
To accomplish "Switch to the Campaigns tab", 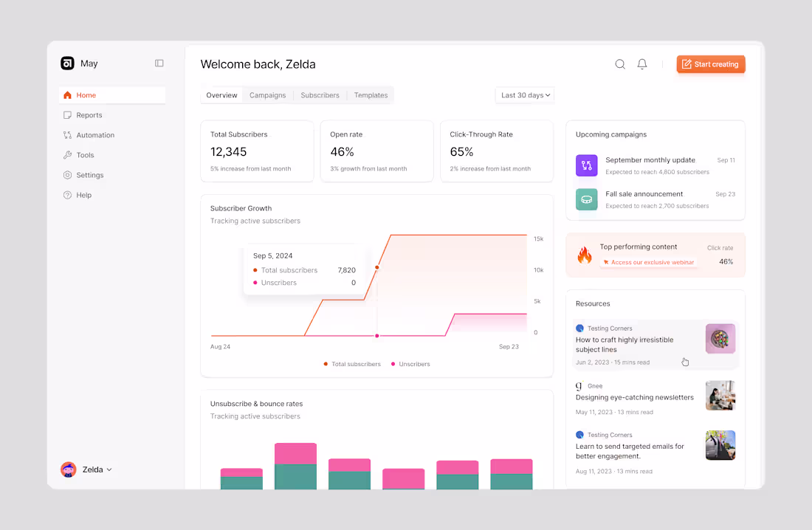I will pyautogui.click(x=267, y=94).
